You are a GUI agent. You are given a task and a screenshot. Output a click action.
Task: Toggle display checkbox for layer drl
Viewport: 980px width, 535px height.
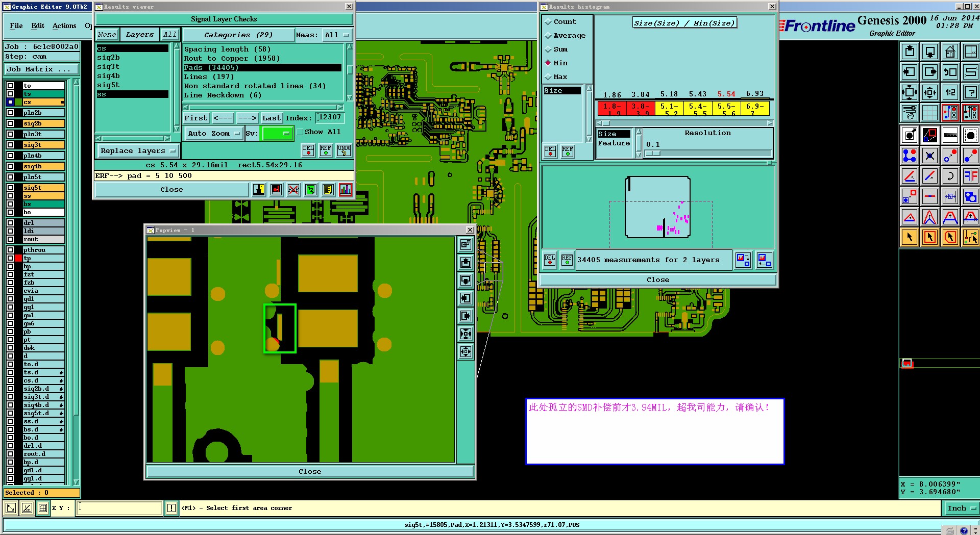point(10,223)
